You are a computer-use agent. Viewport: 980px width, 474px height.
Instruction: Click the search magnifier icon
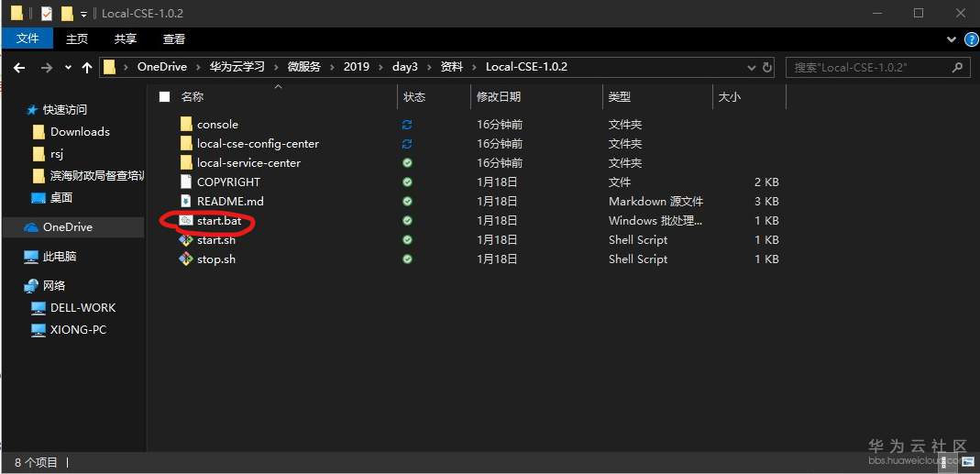click(x=956, y=67)
